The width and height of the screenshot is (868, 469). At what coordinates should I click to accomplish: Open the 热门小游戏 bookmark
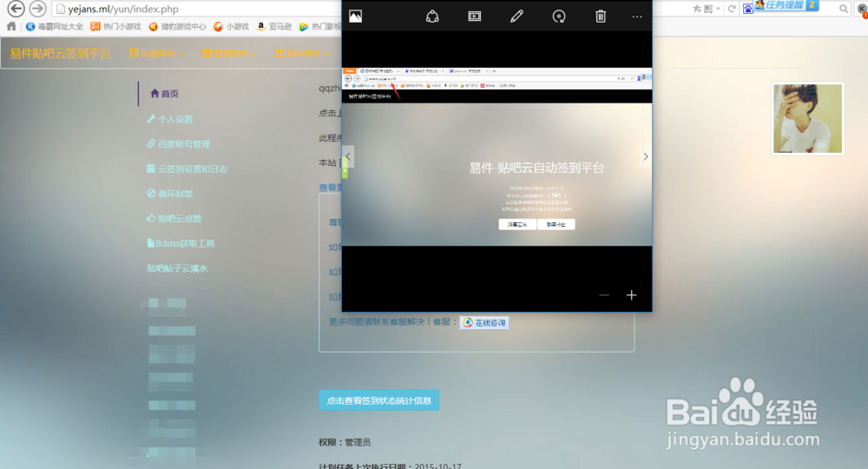[115, 27]
